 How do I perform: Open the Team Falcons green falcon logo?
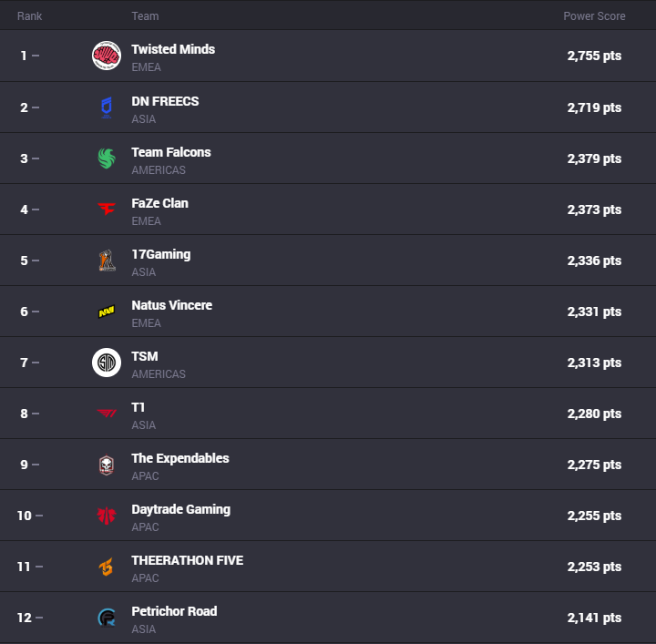[x=107, y=158]
